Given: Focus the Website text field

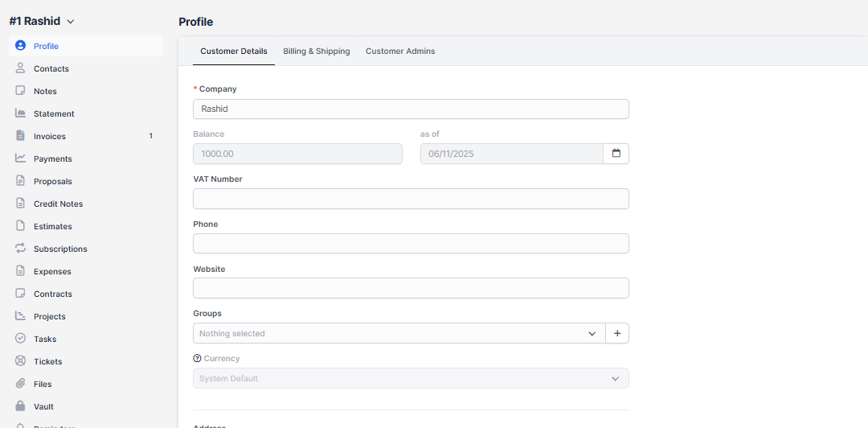Looking at the screenshot, I should 411,288.
